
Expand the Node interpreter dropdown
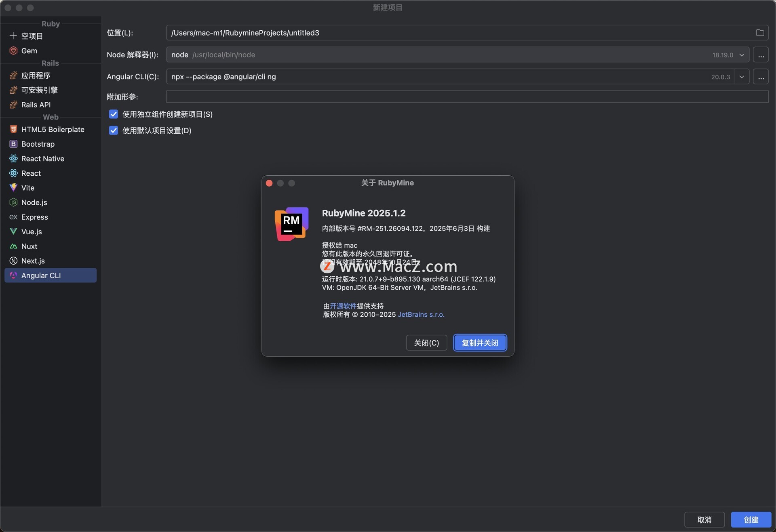(742, 55)
